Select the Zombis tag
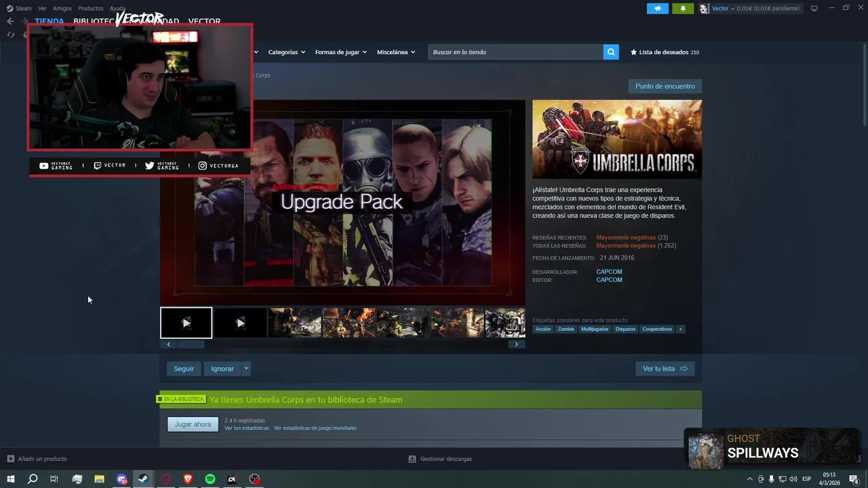 click(566, 329)
